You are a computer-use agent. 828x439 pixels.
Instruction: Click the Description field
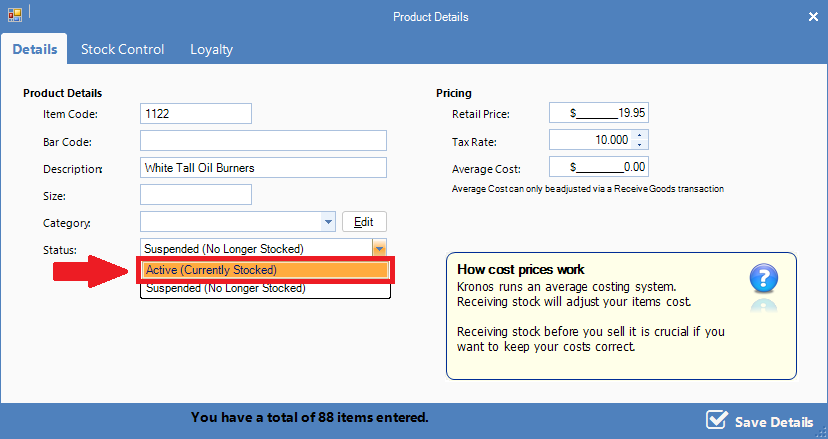(262, 168)
